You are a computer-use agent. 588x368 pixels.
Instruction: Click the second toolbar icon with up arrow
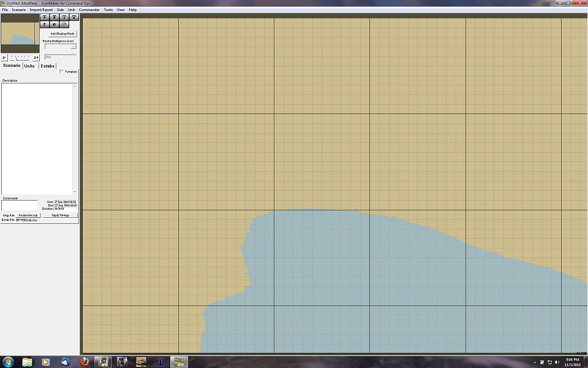55,17
